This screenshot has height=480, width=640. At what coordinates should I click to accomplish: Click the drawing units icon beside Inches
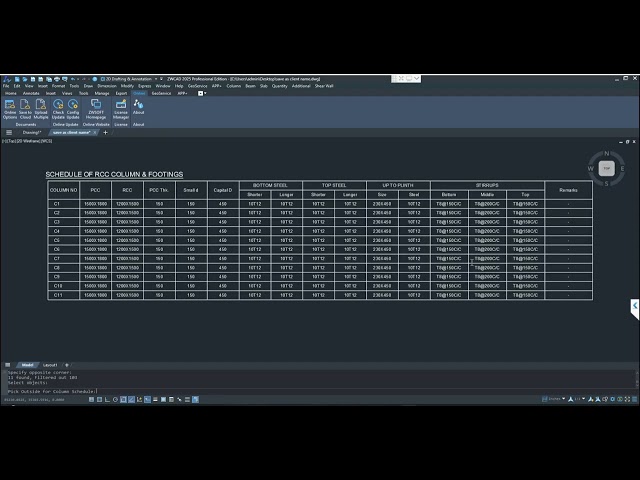[x=544, y=399]
